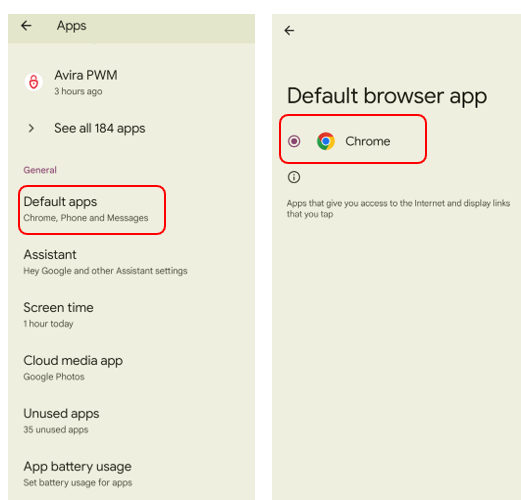Go back from the Apps screen

[26, 26]
